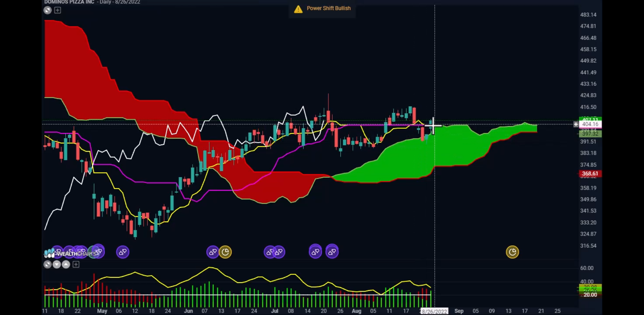Open the thumbs sentiment marker near Jun 07
The image size is (644, 315).
click(213, 252)
